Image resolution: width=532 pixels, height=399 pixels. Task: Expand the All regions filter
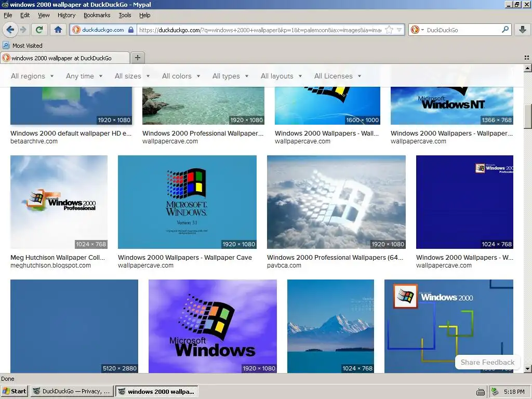click(x=32, y=76)
